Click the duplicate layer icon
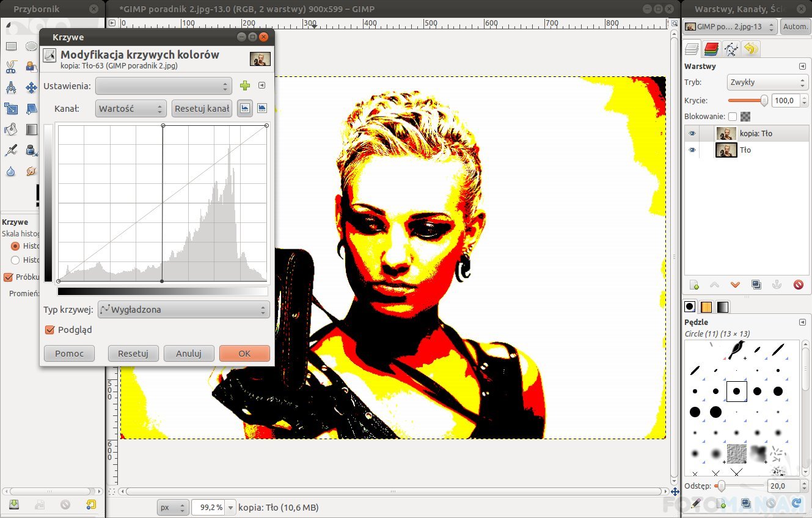The height and width of the screenshot is (518, 812). [x=756, y=285]
